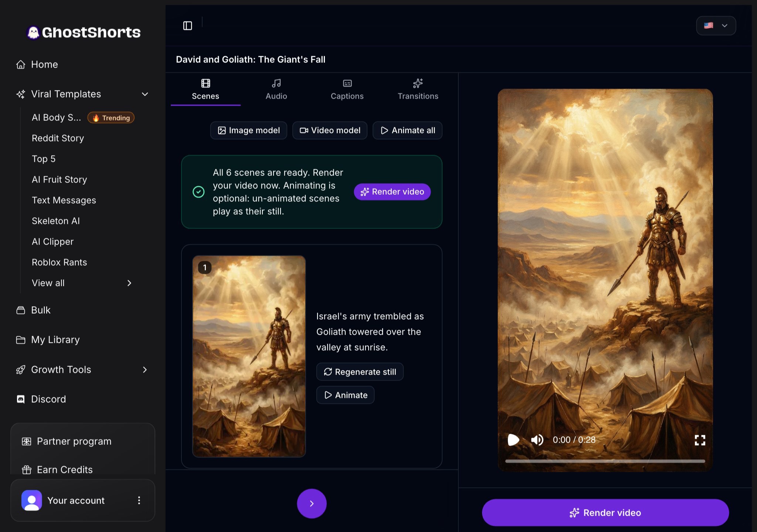757x532 pixels.
Task: Open AI Fruit Story template
Action: tap(59, 180)
